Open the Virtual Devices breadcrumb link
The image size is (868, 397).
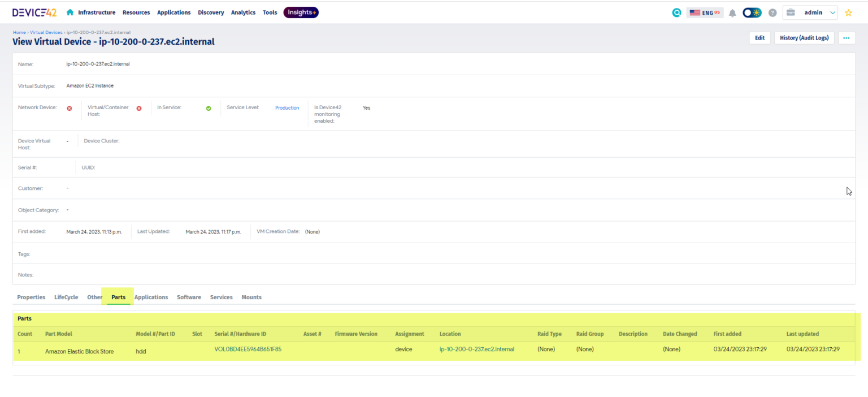pos(46,32)
